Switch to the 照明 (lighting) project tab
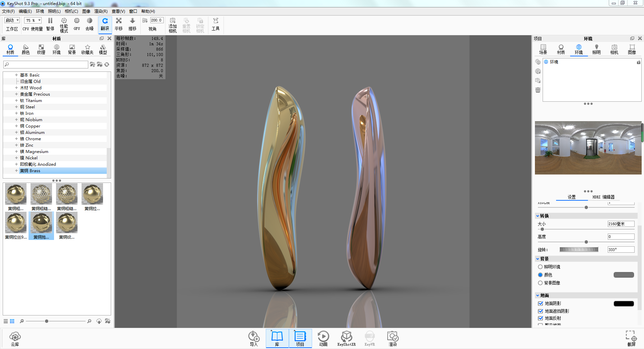 tap(596, 49)
